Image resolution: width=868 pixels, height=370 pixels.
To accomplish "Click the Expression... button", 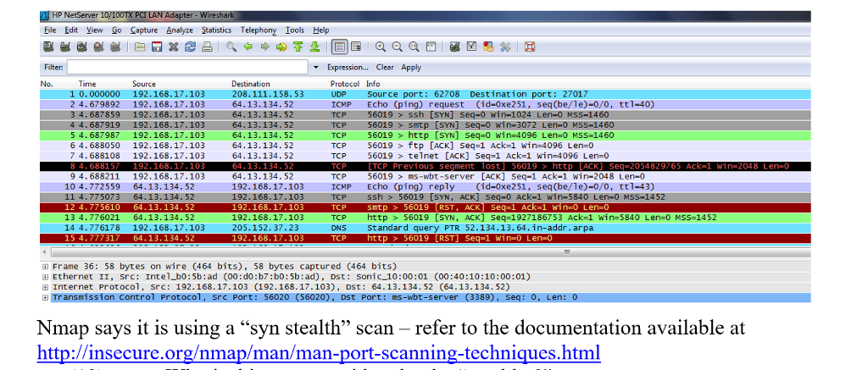I will (348, 68).
